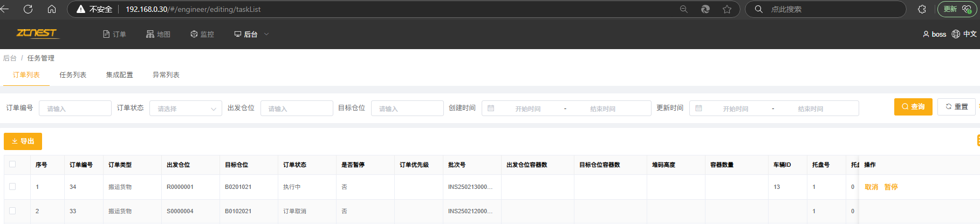The height and width of the screenshot is (224, 980).
Task: Click the zoom magnifier icon in address bar
Action: [683, 9]
